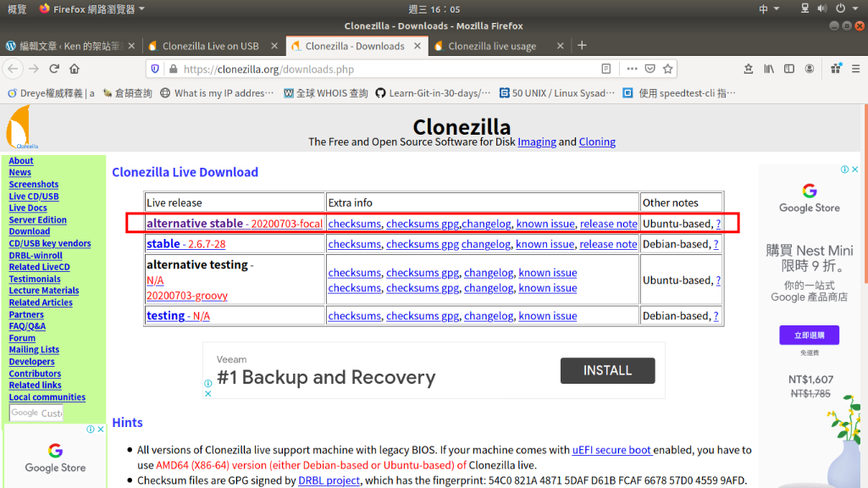
Task: Open the testing N/A release link
Action: tap(178, 316)
